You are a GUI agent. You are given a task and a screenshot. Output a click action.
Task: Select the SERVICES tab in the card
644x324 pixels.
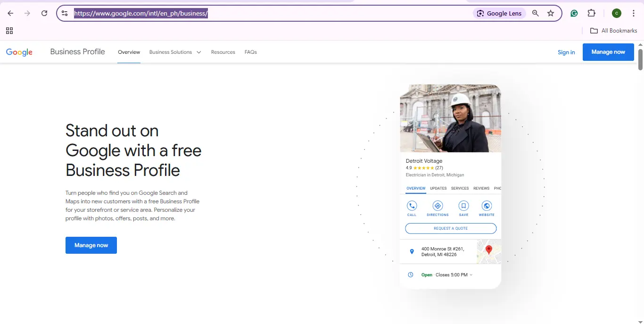[460, 188]
